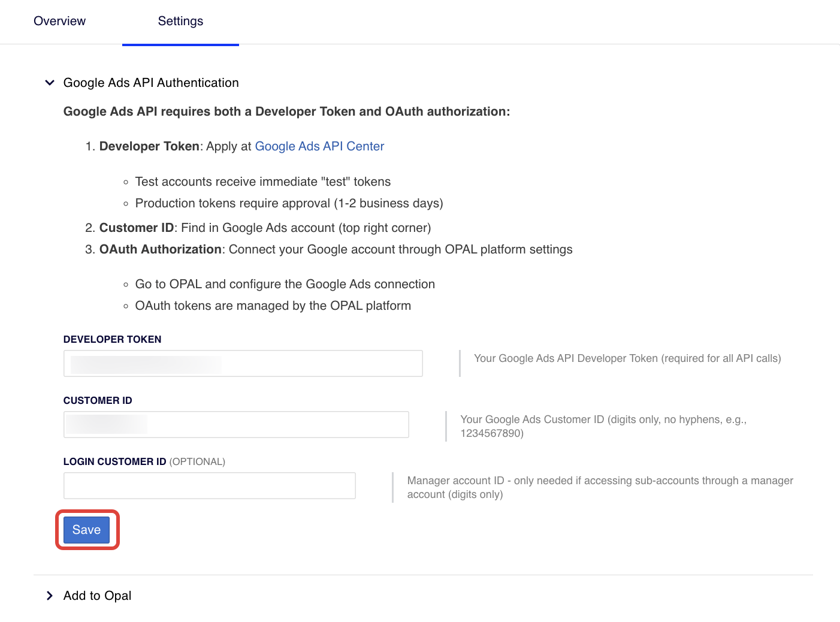Click the LOGIN CUSTOMER ID field label
The image size is (840, 622).
114,461
